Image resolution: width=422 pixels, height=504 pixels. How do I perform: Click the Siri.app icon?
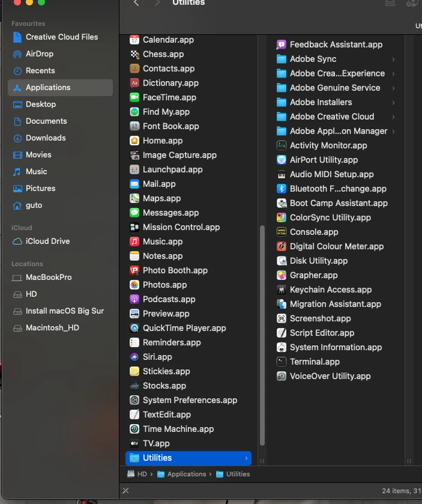134,357
